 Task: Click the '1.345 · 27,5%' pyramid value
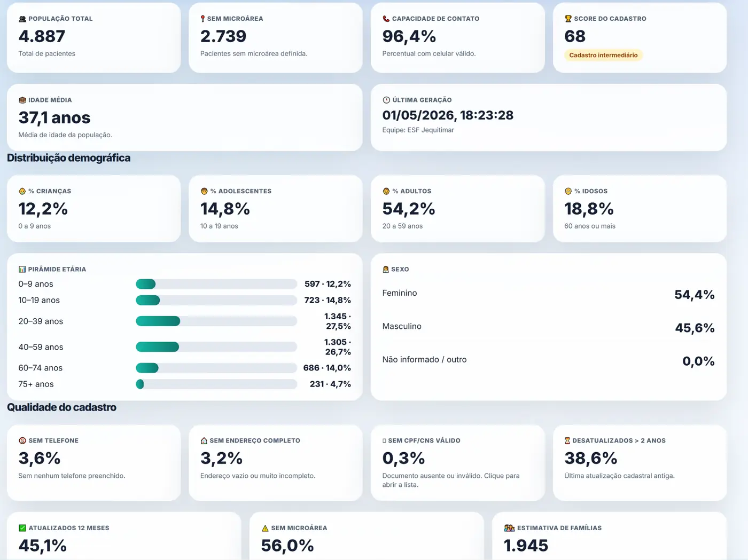pos(338,321)
